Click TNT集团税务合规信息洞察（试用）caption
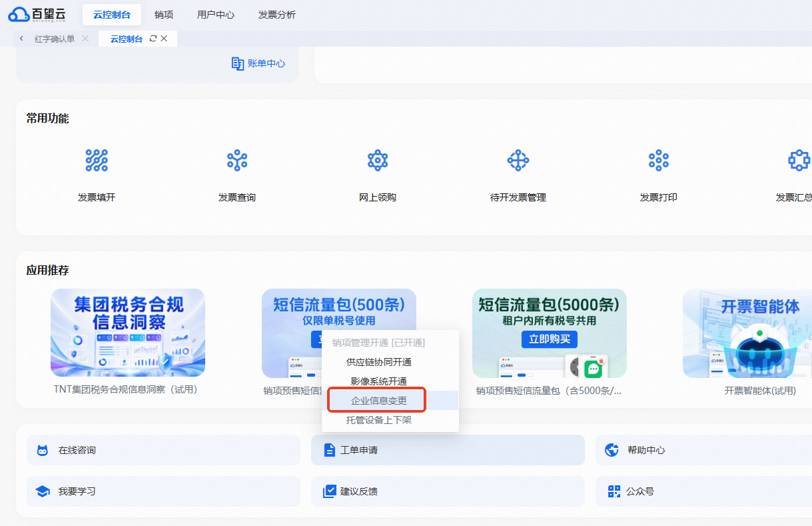 (x=128, y=390)
